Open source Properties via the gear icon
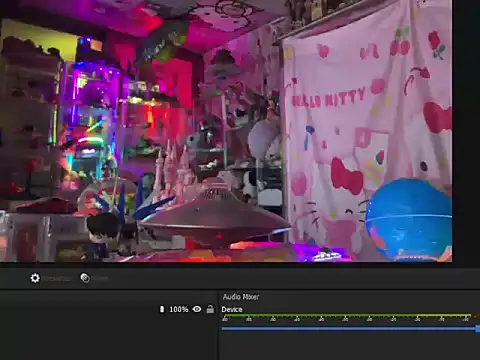Image resolution: width=480 pixels, height=360 pixels. (x=35, y=278)
